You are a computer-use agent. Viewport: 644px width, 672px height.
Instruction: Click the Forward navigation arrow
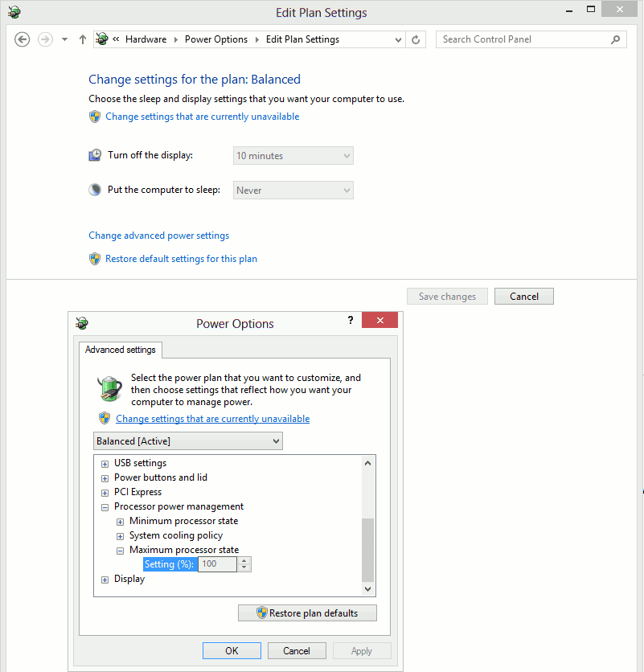coord(46,39)
